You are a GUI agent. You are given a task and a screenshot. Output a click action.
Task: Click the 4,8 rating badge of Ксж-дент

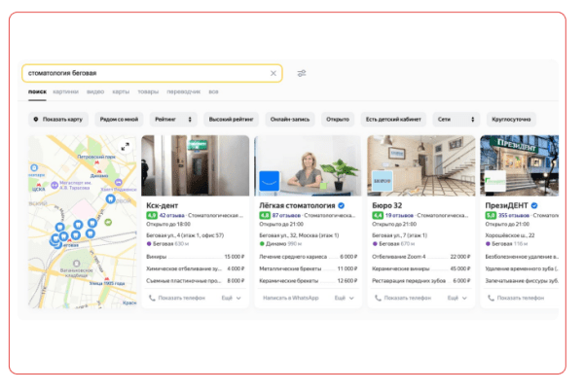click(x=151, y=215)
